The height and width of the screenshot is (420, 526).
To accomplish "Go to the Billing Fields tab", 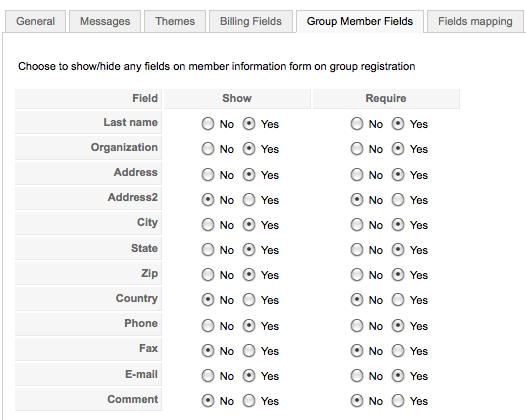I will pos(251,21).
